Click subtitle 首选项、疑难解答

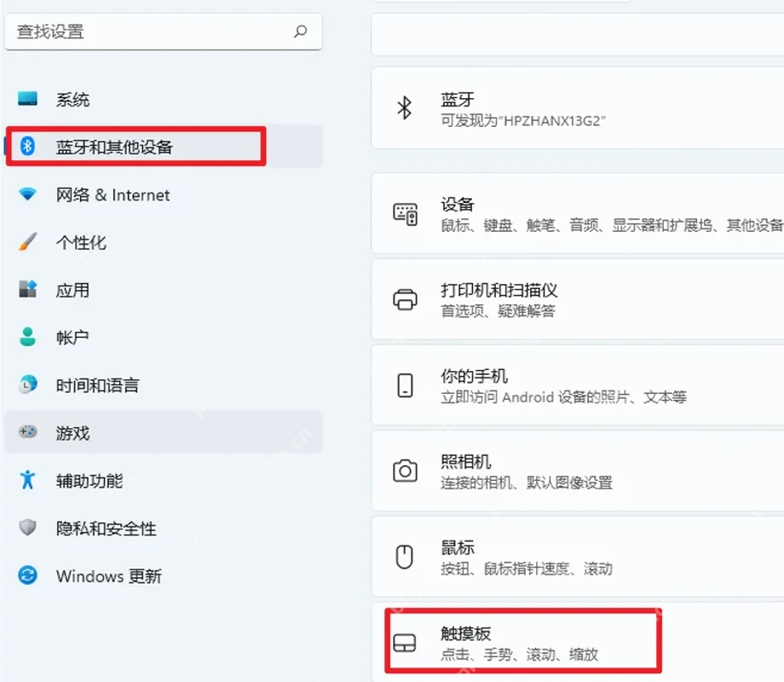(498, 310)
